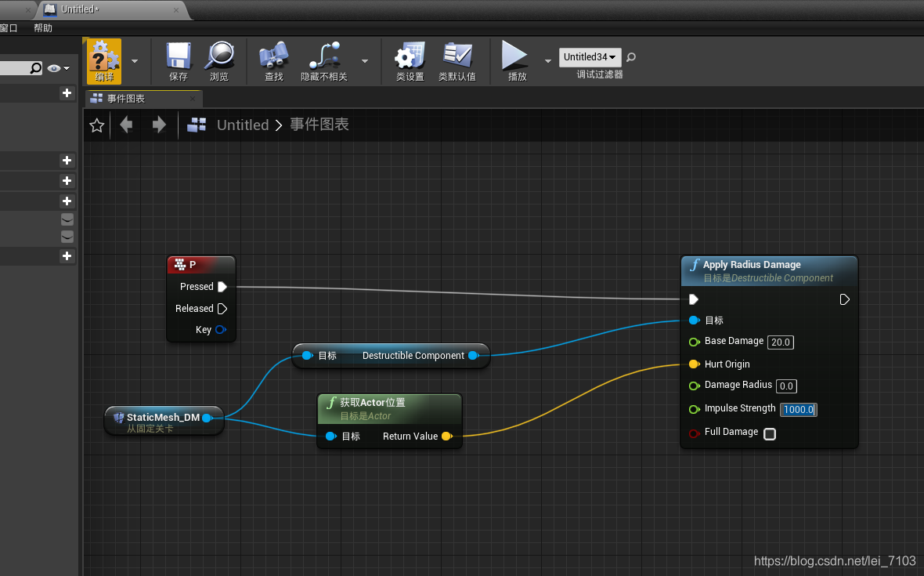This screenshot has height=576, width=924.
Task: Click Apply Radius Damage exec output pin
Action: 844,299
